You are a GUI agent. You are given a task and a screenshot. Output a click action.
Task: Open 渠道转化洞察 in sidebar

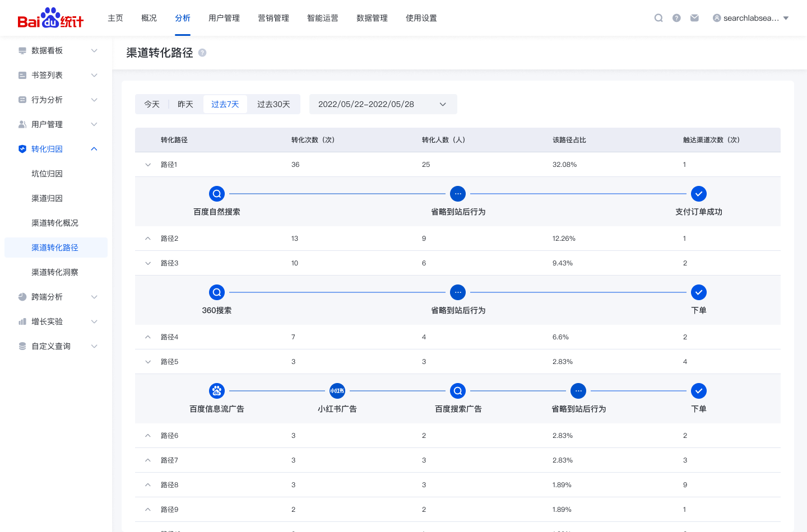tap(55, 272)
